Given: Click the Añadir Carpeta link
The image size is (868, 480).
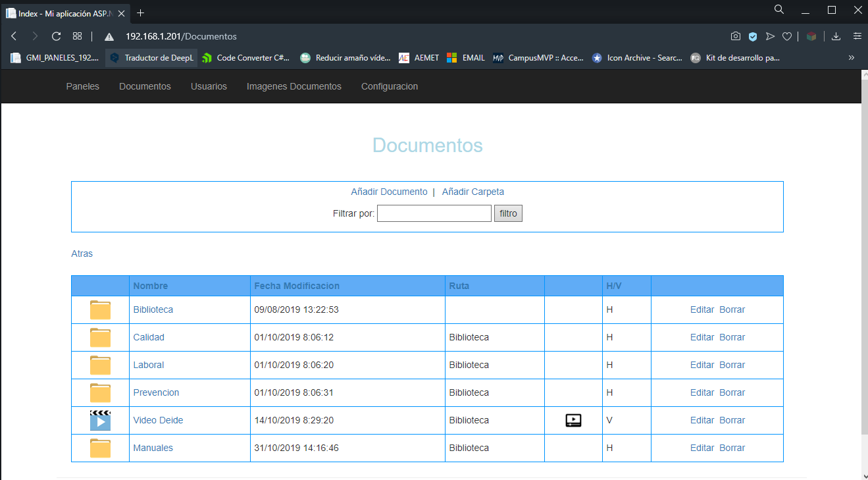Looking at the screenshot, I should [472, 192].
